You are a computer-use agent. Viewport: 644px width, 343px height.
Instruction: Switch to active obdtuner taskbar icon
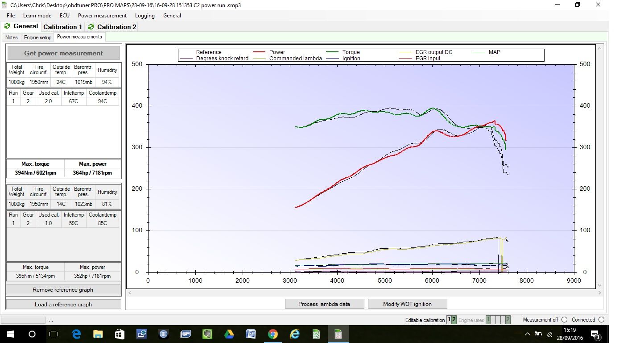click(x=338, y=334)
